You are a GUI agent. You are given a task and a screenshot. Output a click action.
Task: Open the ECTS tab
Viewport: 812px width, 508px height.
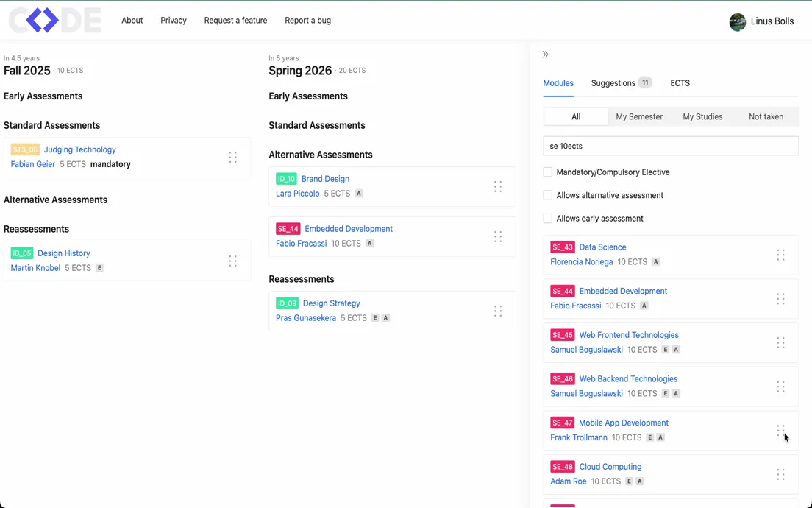pos(680,83)
